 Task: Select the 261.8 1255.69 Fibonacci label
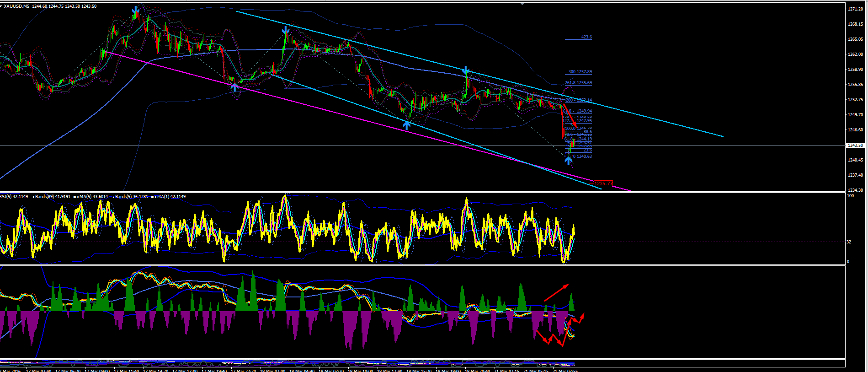[x=578, y=83]
